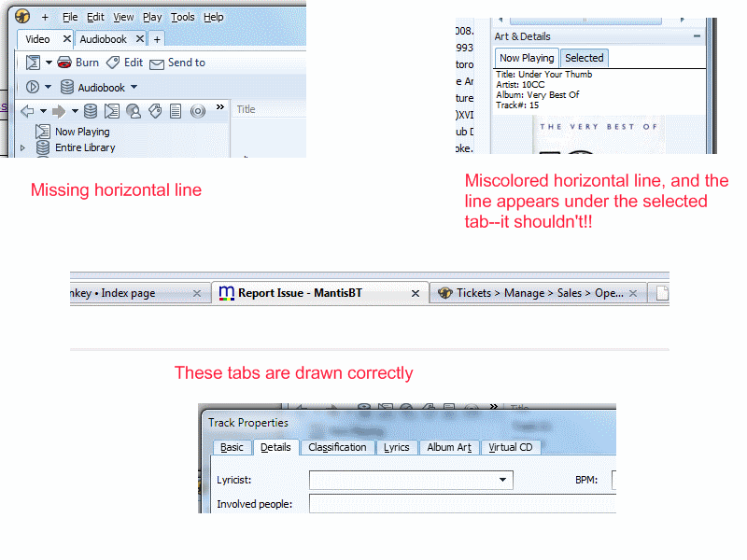
Task: Click the back arrow navigation icon
Action: (x=27, y=111)
